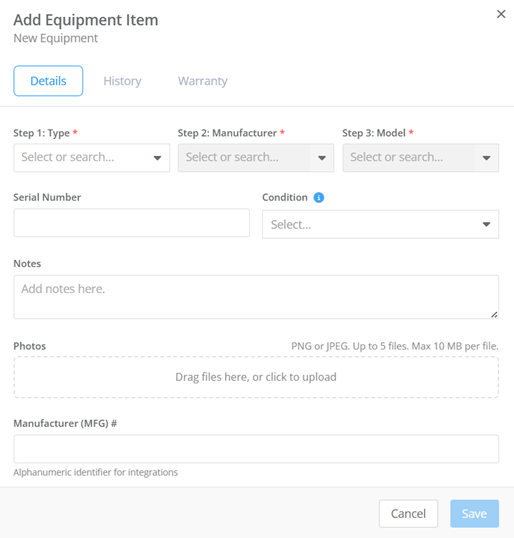Expand the Condition select field
The height and width of the screenshot is (538, 514).
coord(381,224)
